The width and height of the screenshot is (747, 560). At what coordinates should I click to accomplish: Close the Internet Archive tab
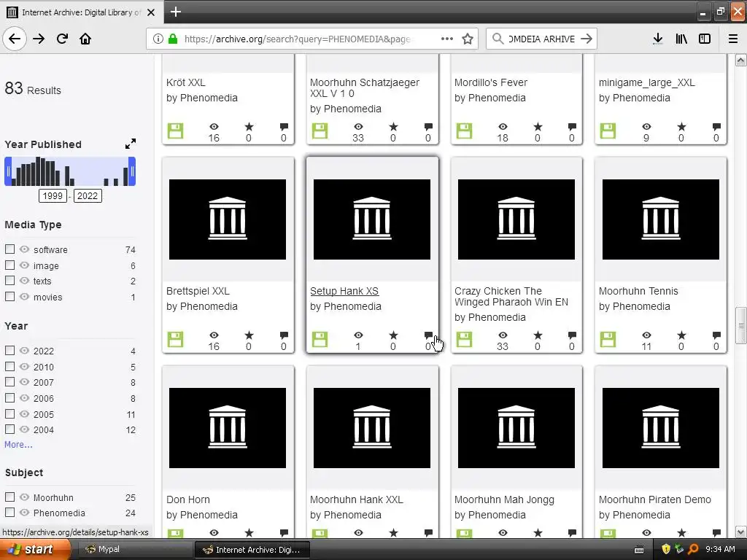pyautogui.click(x=151, y=12)
